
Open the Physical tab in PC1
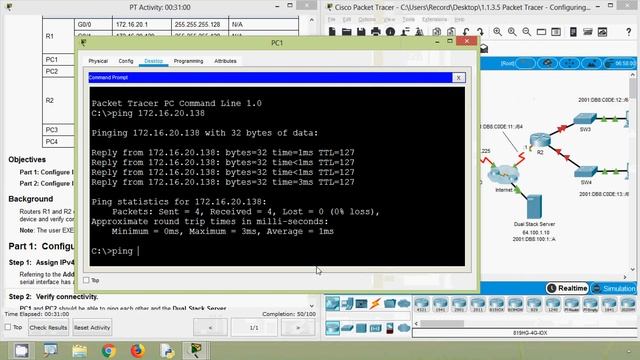[x=98, y=61]
